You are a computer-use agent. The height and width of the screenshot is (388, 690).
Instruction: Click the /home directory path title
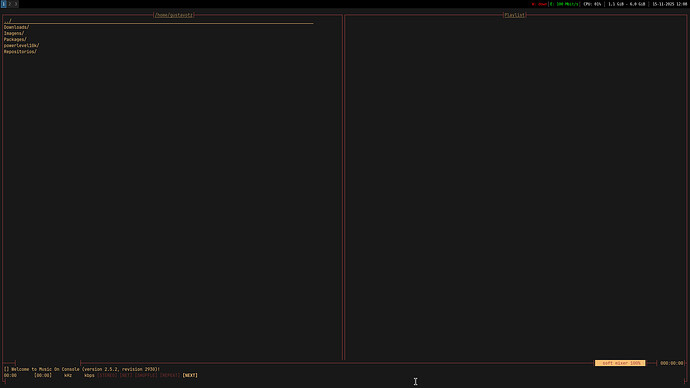174,15
